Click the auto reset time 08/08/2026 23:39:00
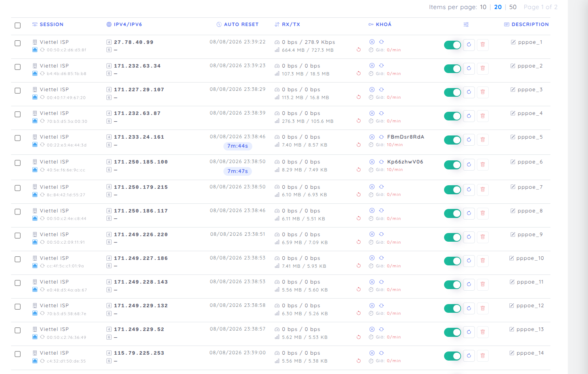The width and height of the screenshot is (588, 374). coord(238,353)
